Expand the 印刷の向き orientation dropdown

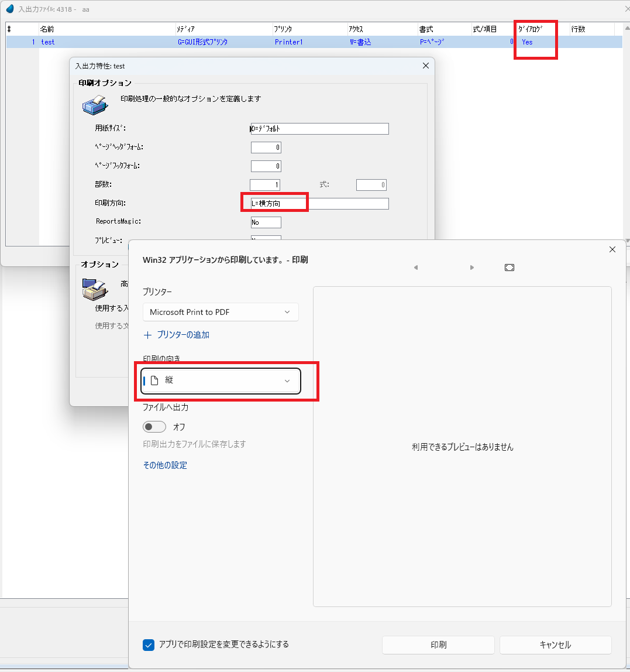click(x=221, y=380)
